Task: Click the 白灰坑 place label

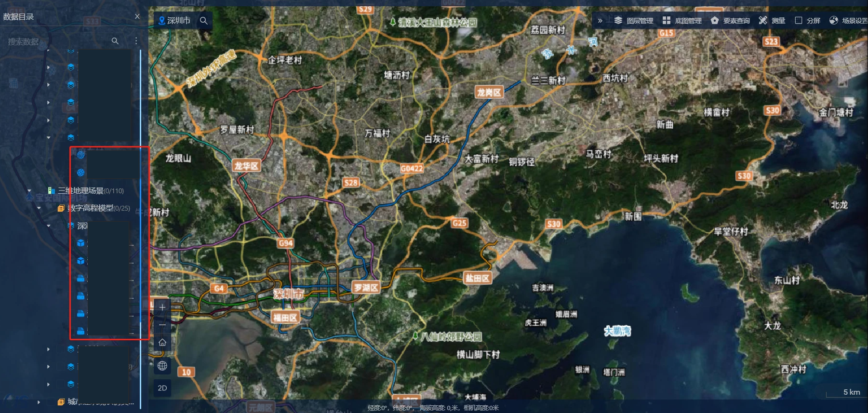Action: pos(437,139)
